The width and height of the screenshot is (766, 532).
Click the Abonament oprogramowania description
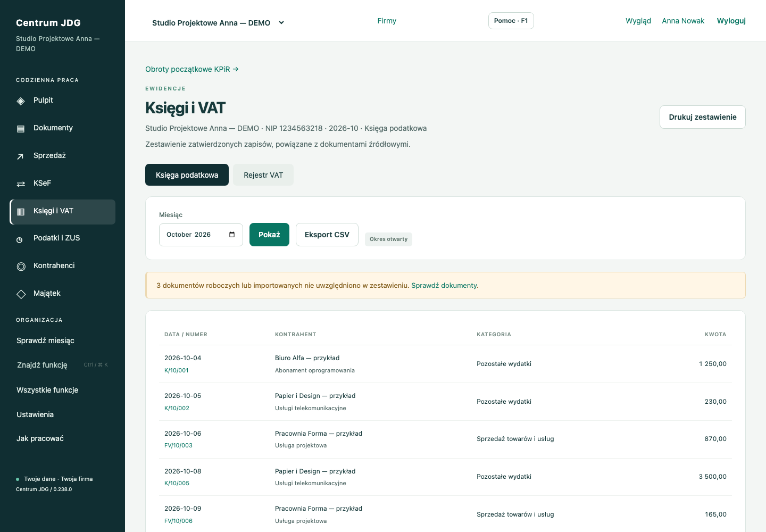[x=315, y=370]
